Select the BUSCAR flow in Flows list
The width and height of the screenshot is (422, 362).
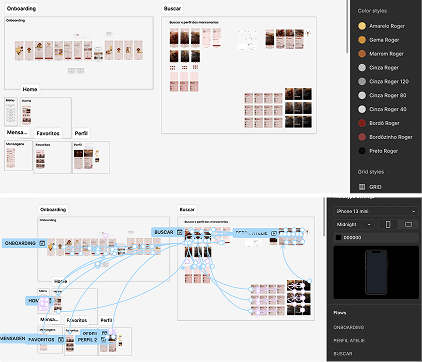pyautogui.click(x=343, y=354)
